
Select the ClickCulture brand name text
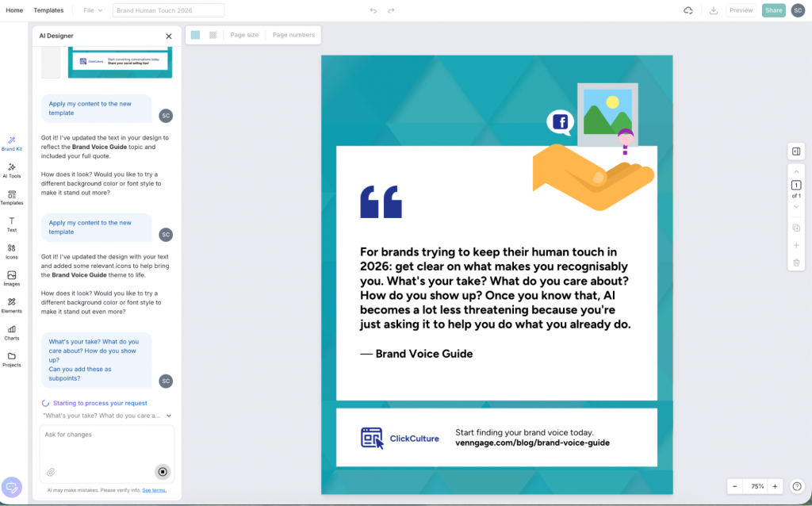coord(414,439)
